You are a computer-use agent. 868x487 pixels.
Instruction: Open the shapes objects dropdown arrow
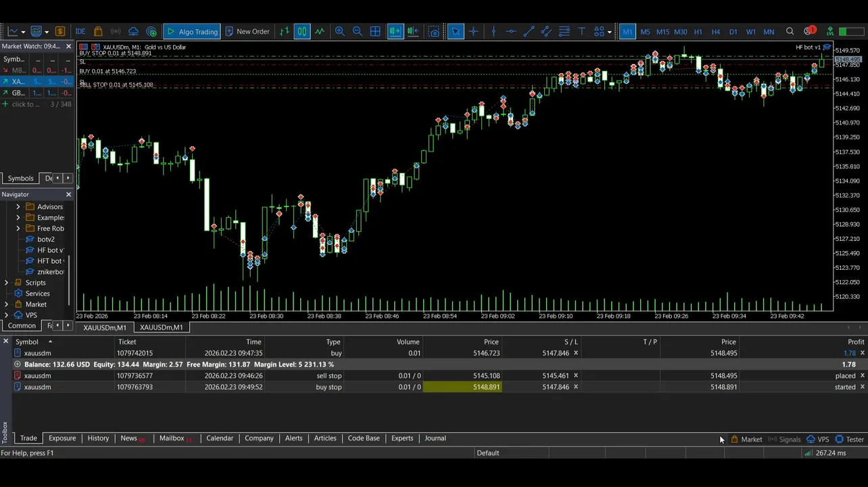[609, 31]
